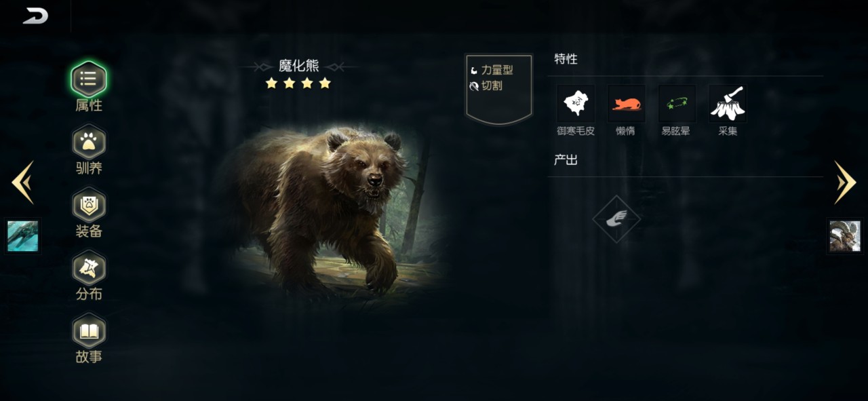
Task: Click the 魔化熊 name title
Action: [x=299, y=66]
